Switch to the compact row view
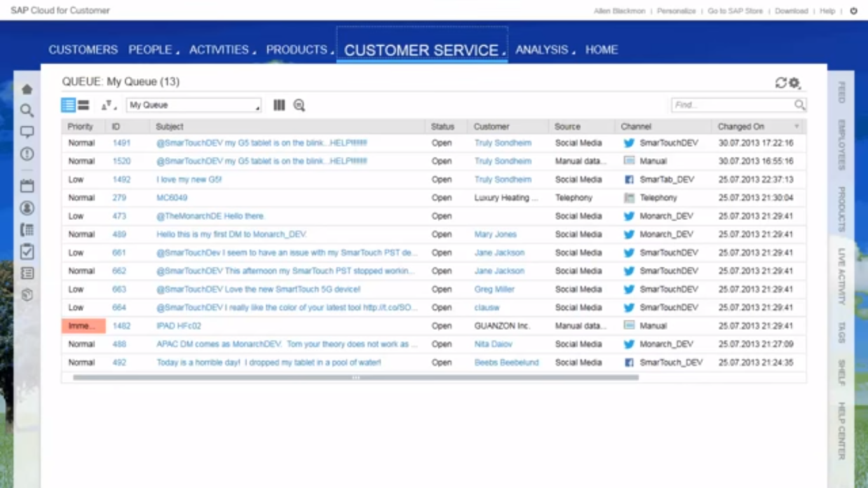 [x=83, y=105]
